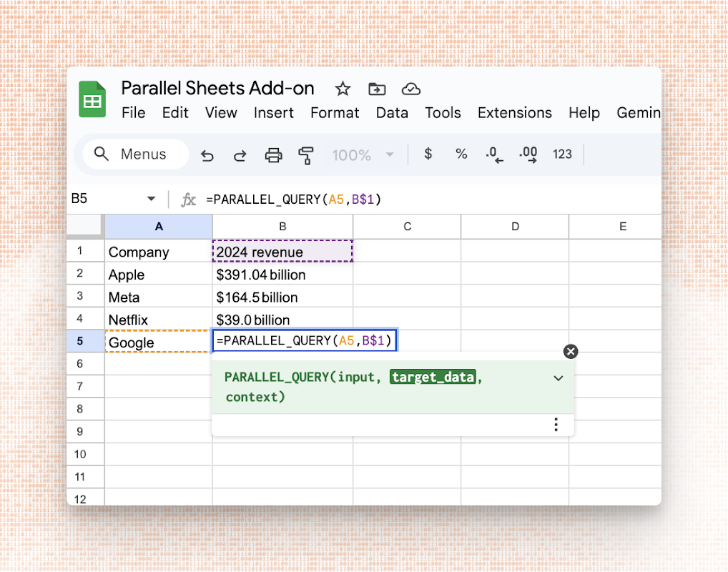Open the Tools menu

tap(443, 113)
